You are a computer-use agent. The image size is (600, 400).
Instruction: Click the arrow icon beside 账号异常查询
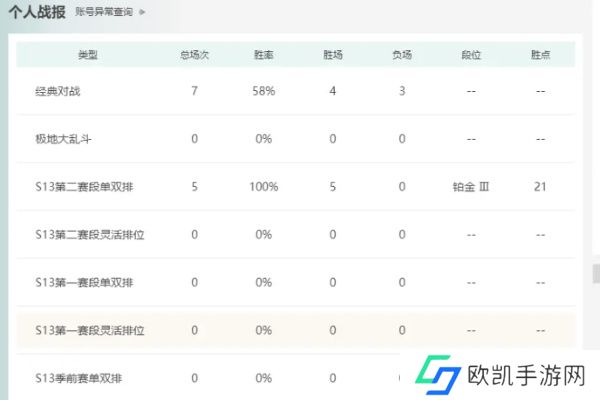(x=142, y=13)
